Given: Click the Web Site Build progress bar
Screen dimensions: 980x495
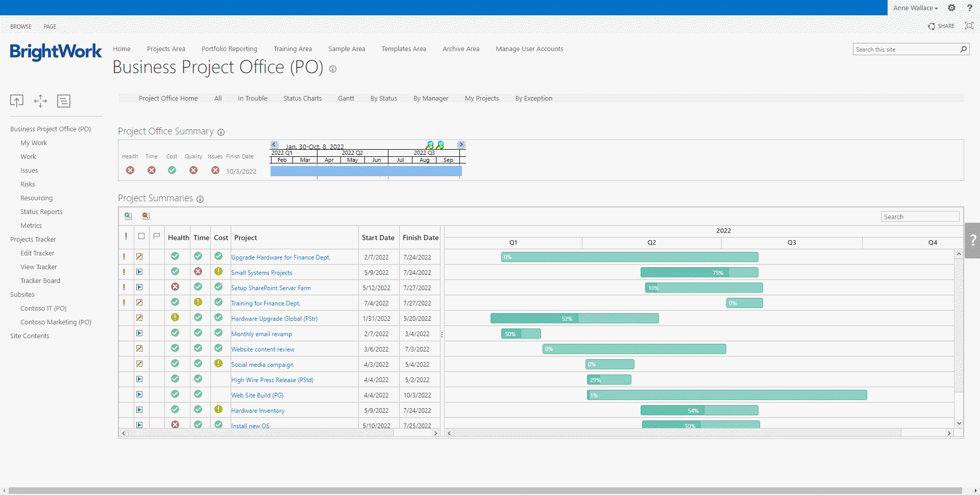Looking at the screenshot, I should coord(726,395).
